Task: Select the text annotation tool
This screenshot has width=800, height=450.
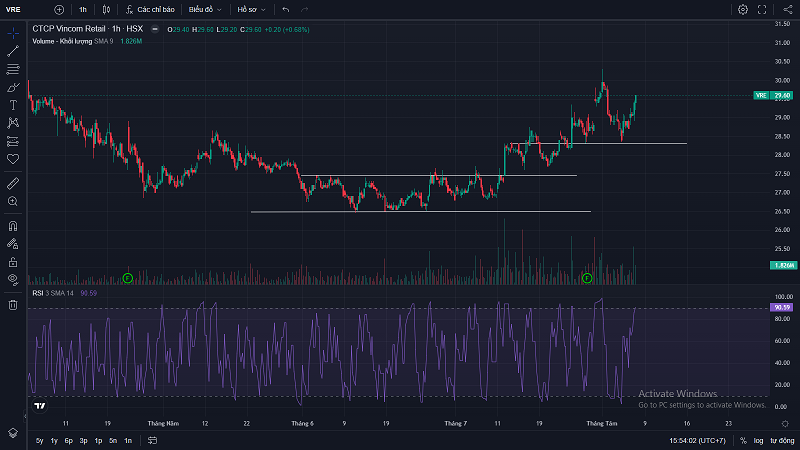Action: pyautogui.click(x=13, y=105)
